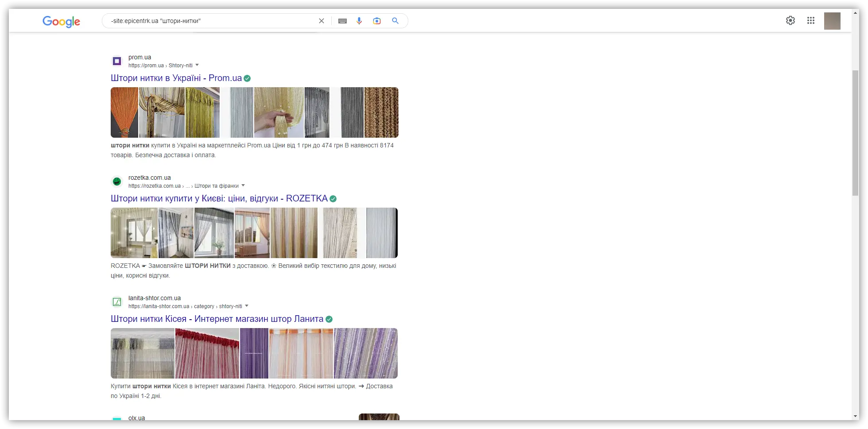Click the lanita-shtor.com.ua site name
Image resolution: width=868 pixels, height=429 pixels.
pyautogui.click(x=155, y=298)
